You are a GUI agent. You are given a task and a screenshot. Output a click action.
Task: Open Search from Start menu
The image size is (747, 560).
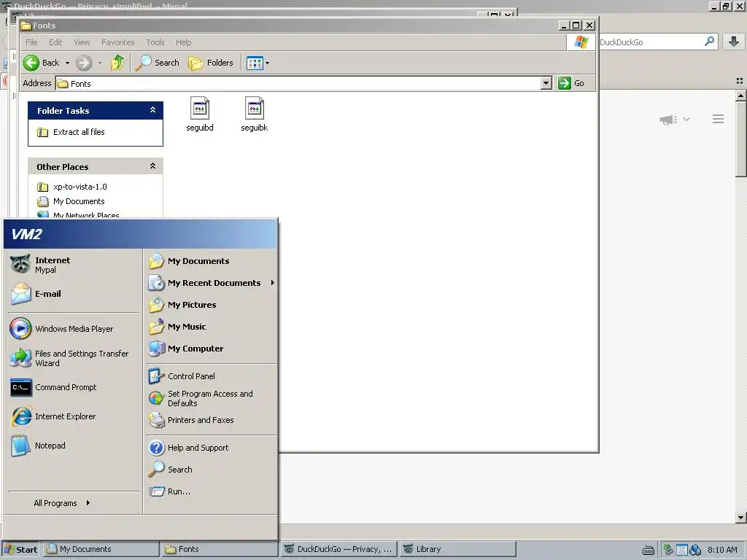click(212, 470)
